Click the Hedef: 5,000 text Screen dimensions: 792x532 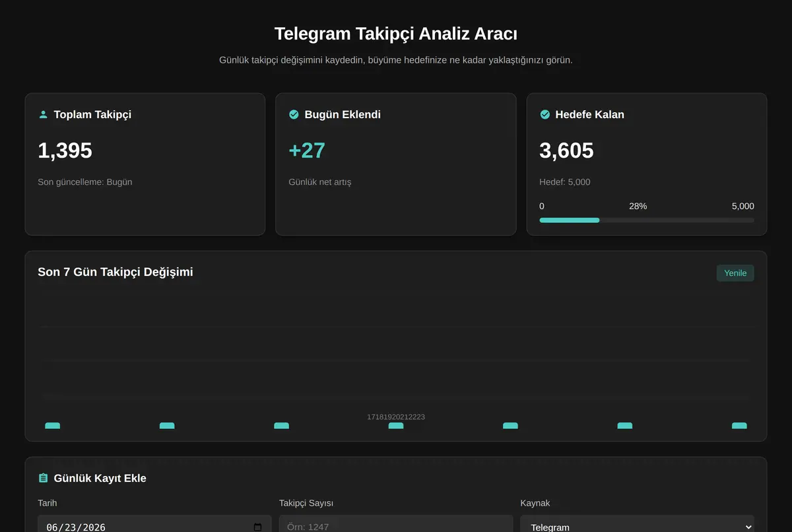[x=565, y=182]
